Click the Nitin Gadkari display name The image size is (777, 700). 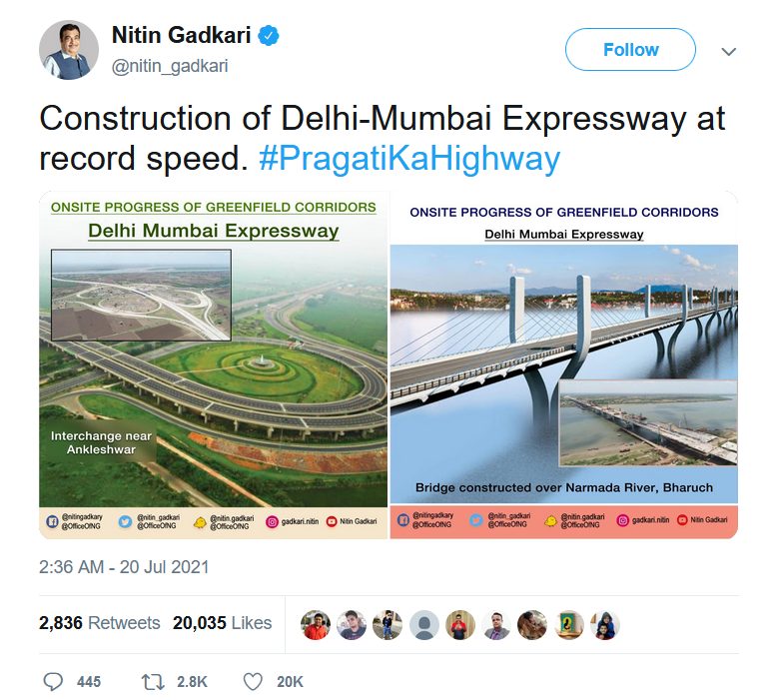coord(182,36)
